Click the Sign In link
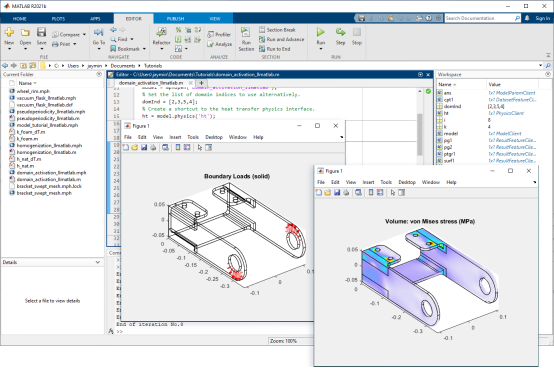This screenshot has width=554, height=368. pyautogui.click(x=542, y=18)
